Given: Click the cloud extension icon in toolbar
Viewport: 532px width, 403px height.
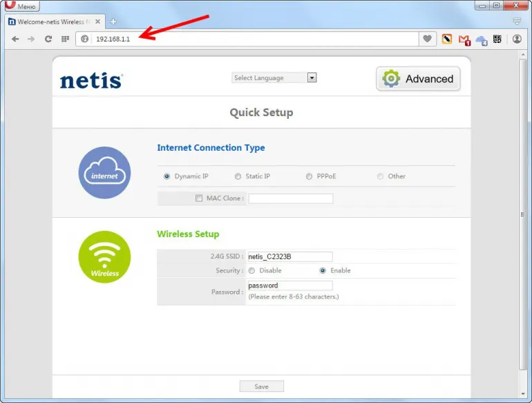Looking at the screenshot, I should click(482, 40).
